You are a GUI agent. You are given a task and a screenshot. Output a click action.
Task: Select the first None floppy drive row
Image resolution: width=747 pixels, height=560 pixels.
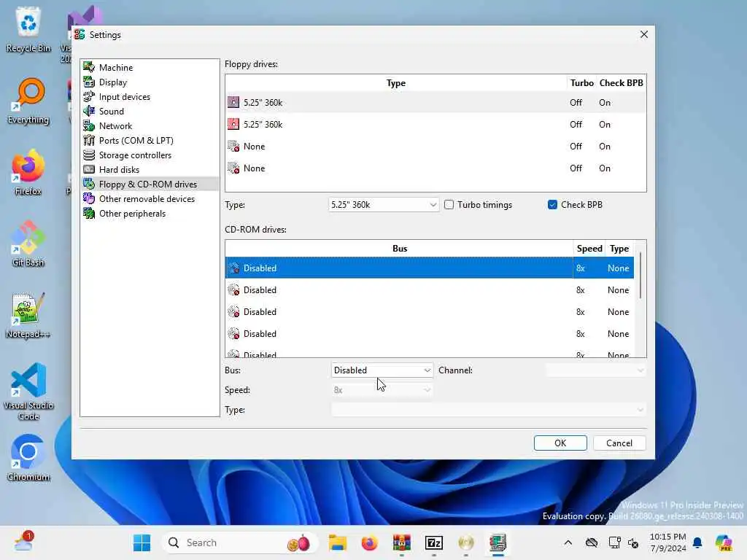[x=436, y=146]
